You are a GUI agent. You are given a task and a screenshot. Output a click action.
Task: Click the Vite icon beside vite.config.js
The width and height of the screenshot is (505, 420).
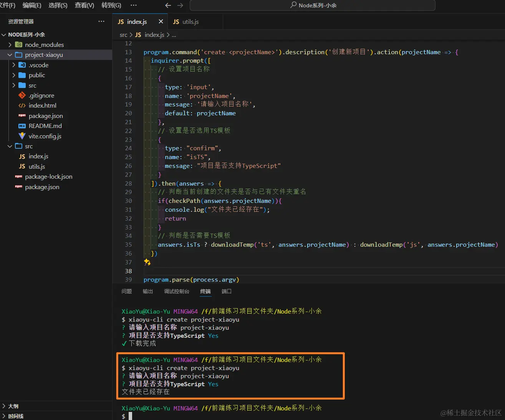click(22, 136)
